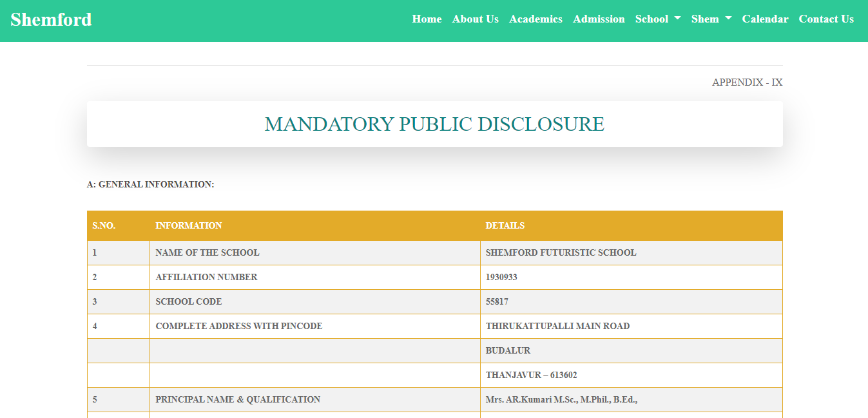Select THIRUKATTUPALLI MAIN ROAD cell

[632, 326]
